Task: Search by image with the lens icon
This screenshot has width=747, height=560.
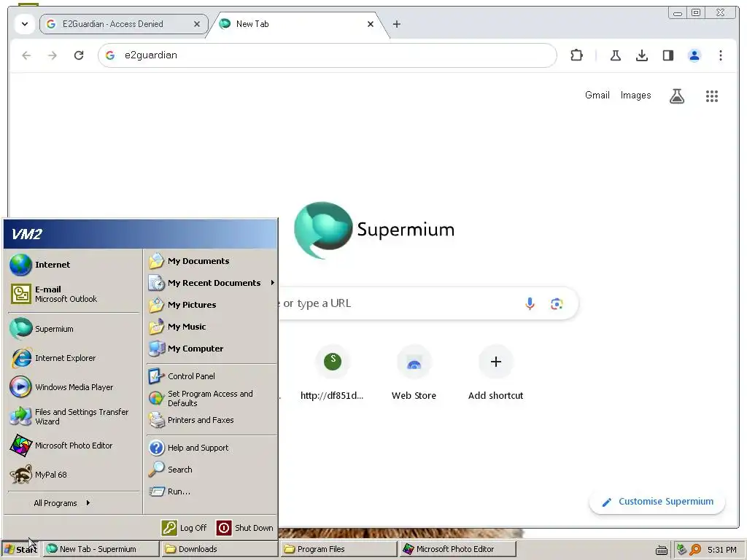Action: 557,303
